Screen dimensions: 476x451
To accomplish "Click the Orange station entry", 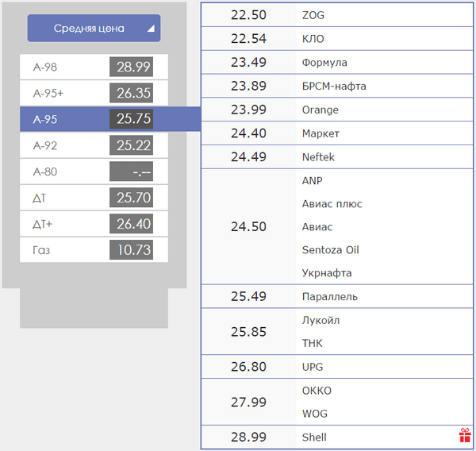I will pos(320,110).
